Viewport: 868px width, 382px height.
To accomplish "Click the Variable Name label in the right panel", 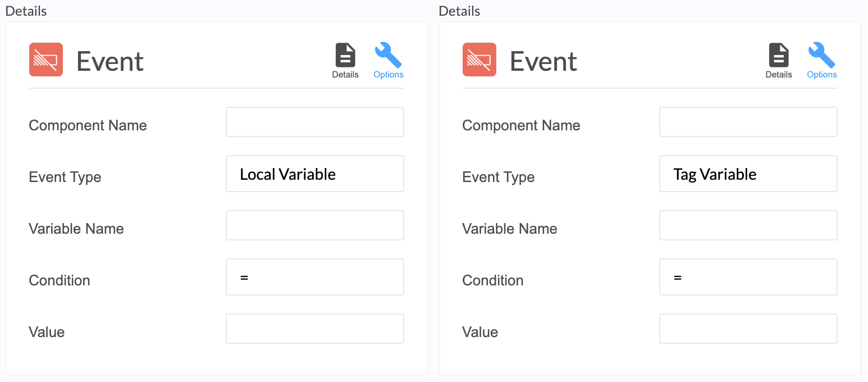I will point(510,229).
